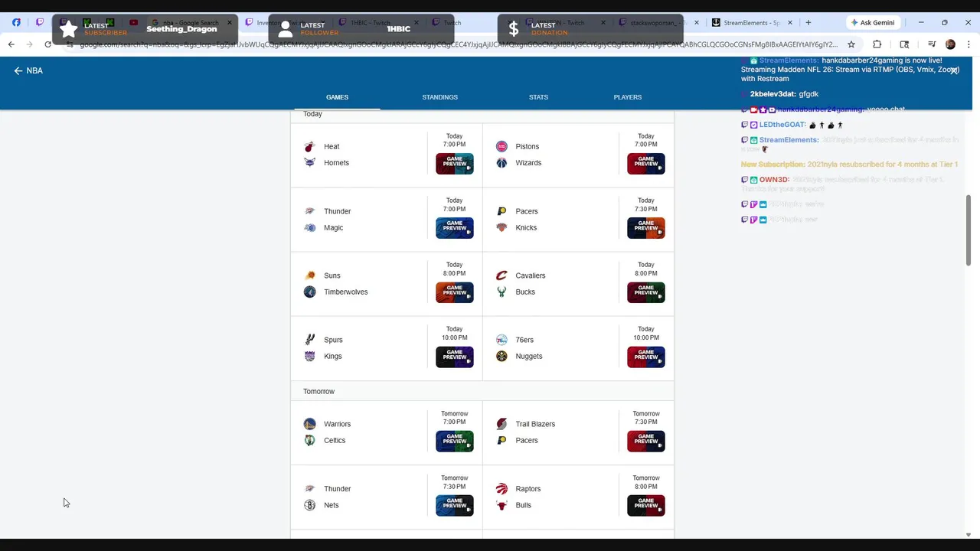Click the Nuggets team name

coord(529,356)
